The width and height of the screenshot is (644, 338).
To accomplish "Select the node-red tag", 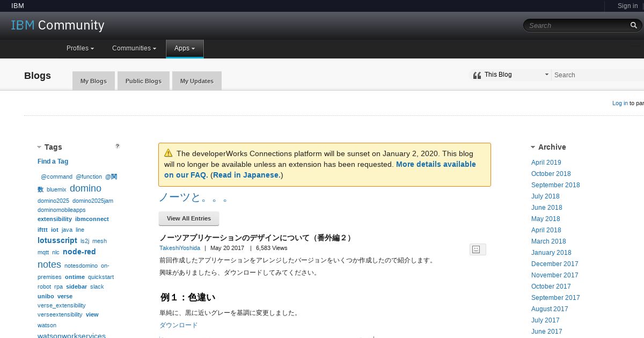I will [x=79, y=252].
